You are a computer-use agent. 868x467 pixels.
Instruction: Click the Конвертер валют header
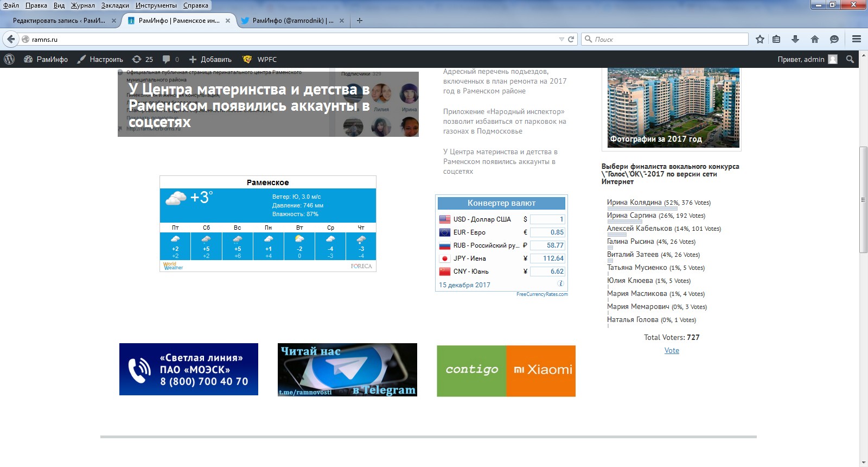501,203
